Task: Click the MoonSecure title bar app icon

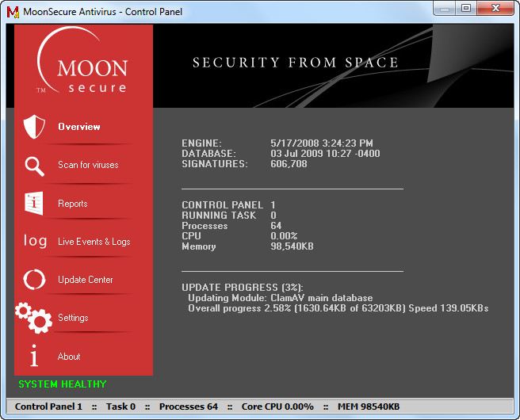Action: 13,12
